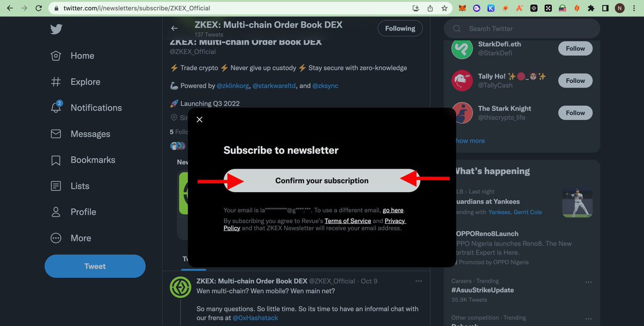The width and height of the screenshot is (644, 326).
Task: Click the Twitter bird logo
Action: coord(56,30)
